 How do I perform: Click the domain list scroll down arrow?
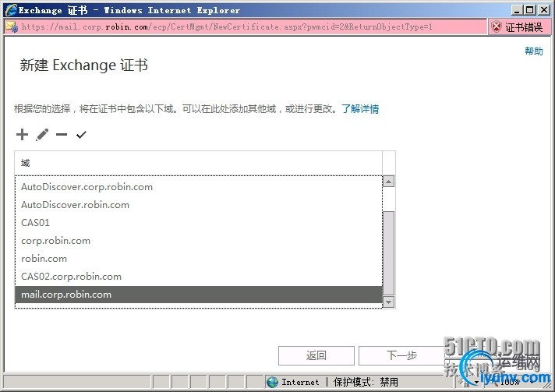point(389,302)
